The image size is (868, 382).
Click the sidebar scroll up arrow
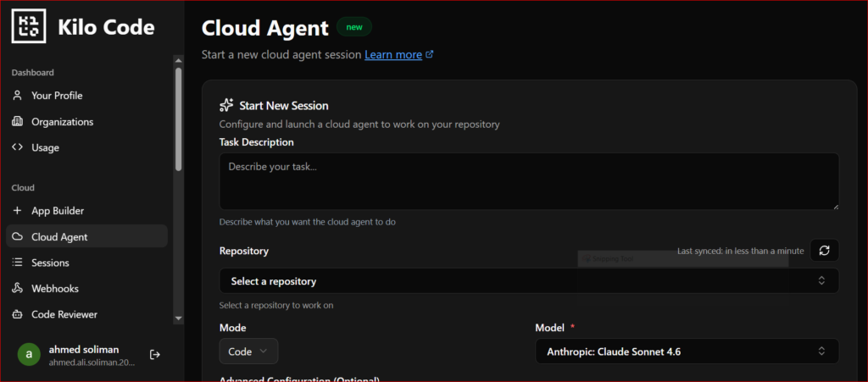tap(178, 59)
